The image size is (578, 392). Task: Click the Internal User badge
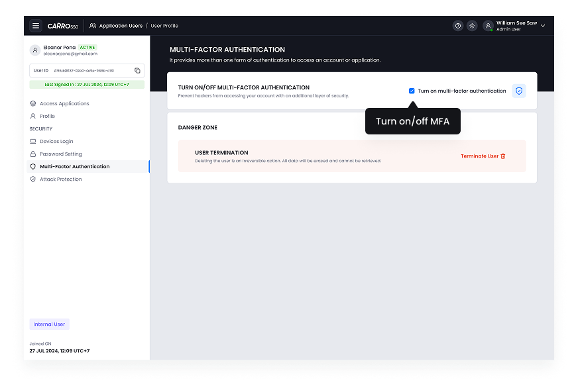pos(49,324)
